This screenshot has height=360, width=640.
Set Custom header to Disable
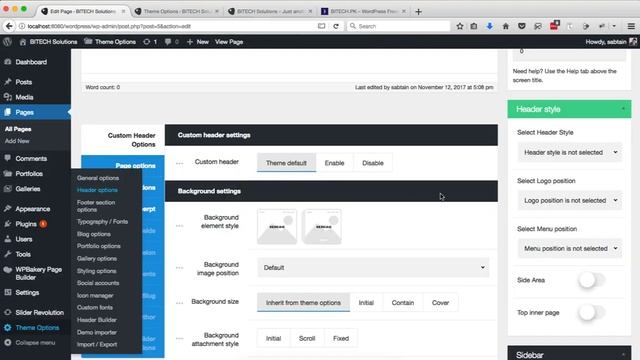point(373,163)
